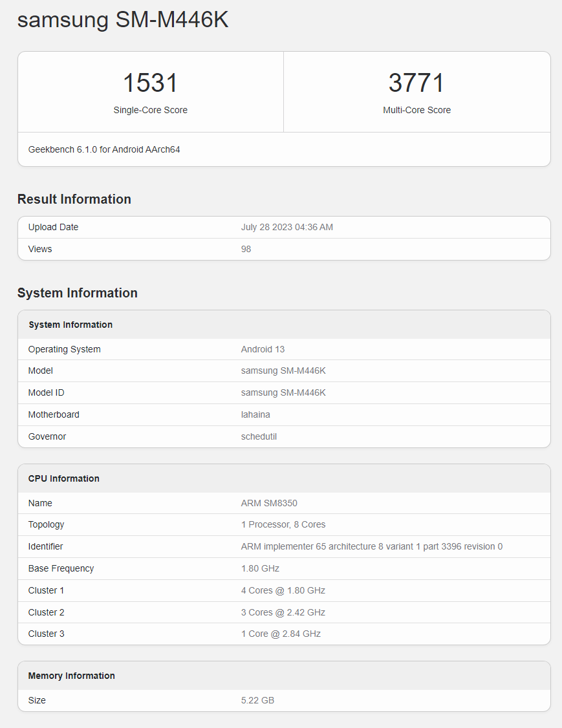Click the Model ID row value
562x728 pixels.
point(283,392)
